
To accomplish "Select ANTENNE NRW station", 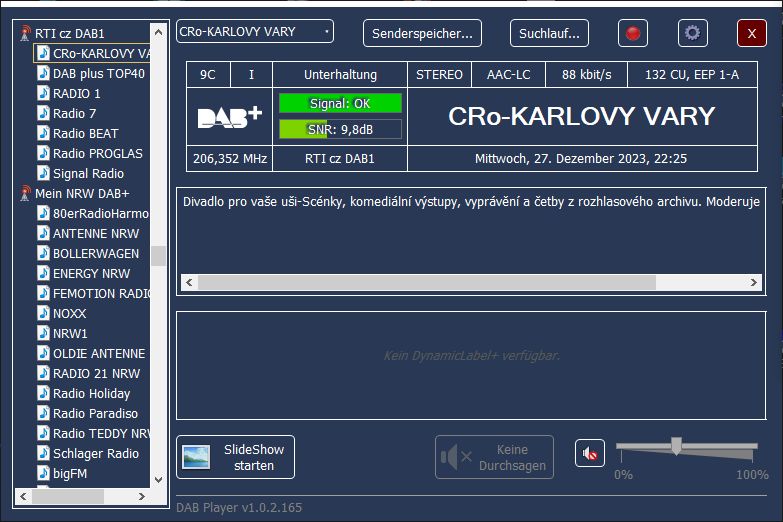I will pos(95,233).
